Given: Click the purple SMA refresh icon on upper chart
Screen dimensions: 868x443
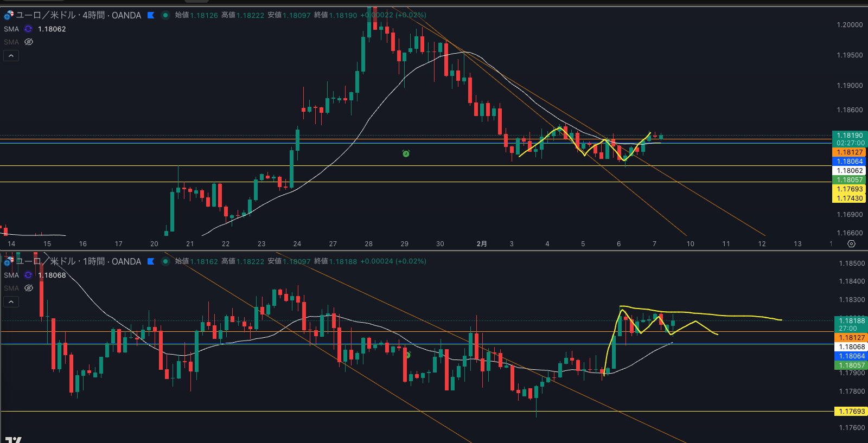Looking at the screenshot, I should [28, 29].
